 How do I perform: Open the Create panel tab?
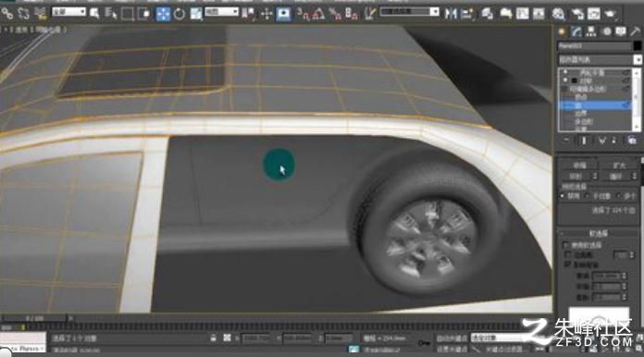(562, 31)
